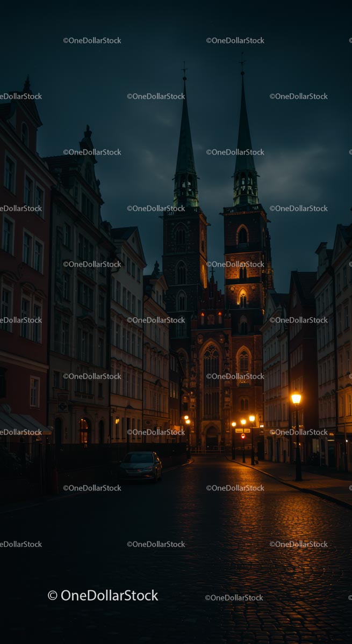Viewport: 352px width, 644px height.
Task: Click the red traffic signal near the church
Action: [x=243, y=436]
